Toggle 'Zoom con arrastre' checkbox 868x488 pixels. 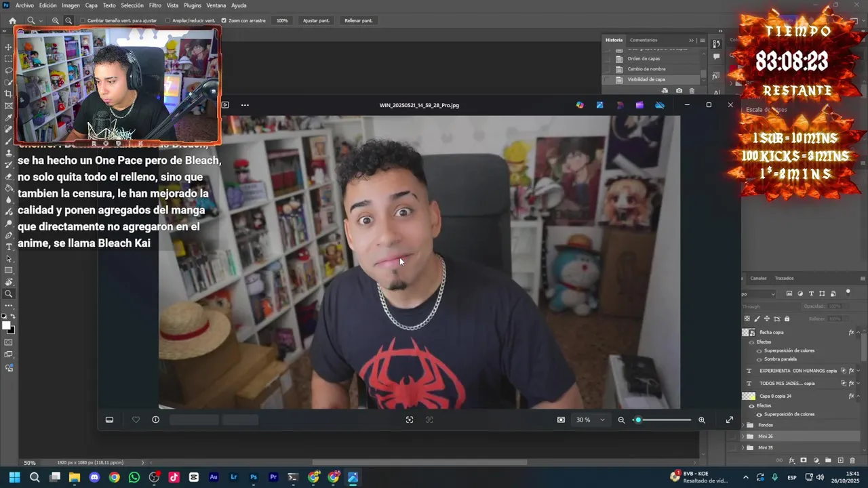(x=224, y=20)
